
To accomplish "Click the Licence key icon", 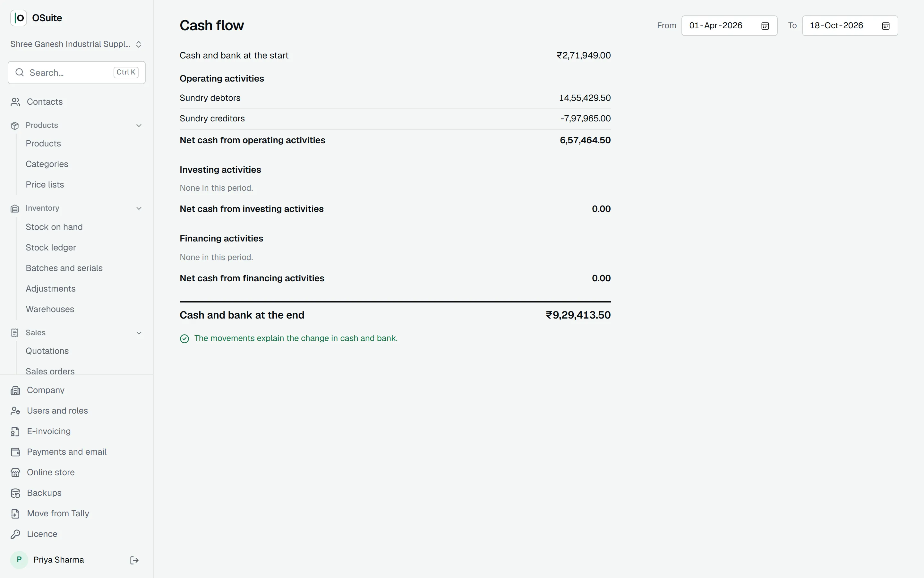I will (15, 534).
